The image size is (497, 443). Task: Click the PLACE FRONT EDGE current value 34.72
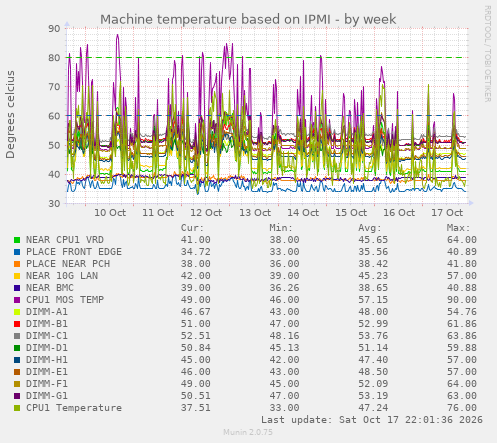pos(196,252)
